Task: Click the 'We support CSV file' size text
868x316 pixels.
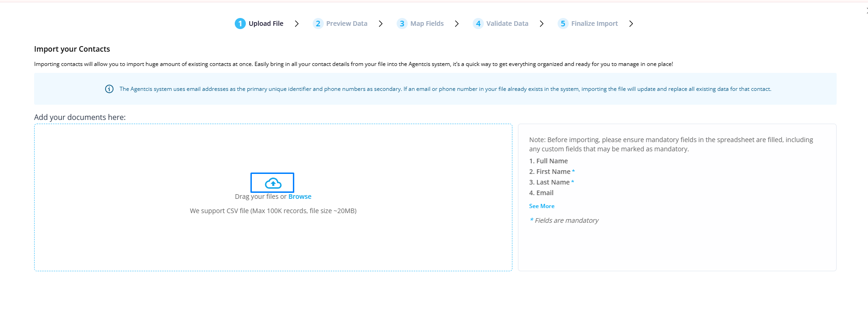Action: (273, 211)
